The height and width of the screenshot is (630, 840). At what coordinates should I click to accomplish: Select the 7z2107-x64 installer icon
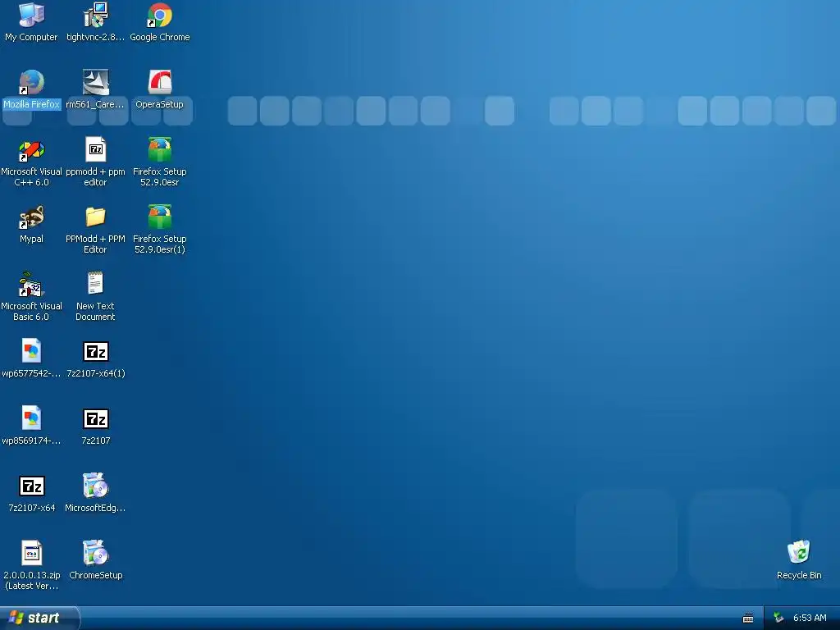coord(32,486)
